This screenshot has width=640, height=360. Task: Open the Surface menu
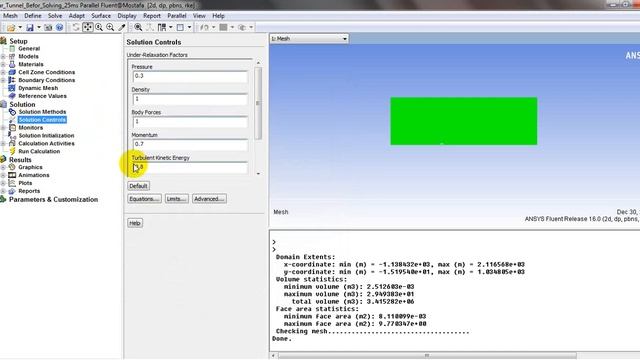pyautogui.click(x=101, y=16)
